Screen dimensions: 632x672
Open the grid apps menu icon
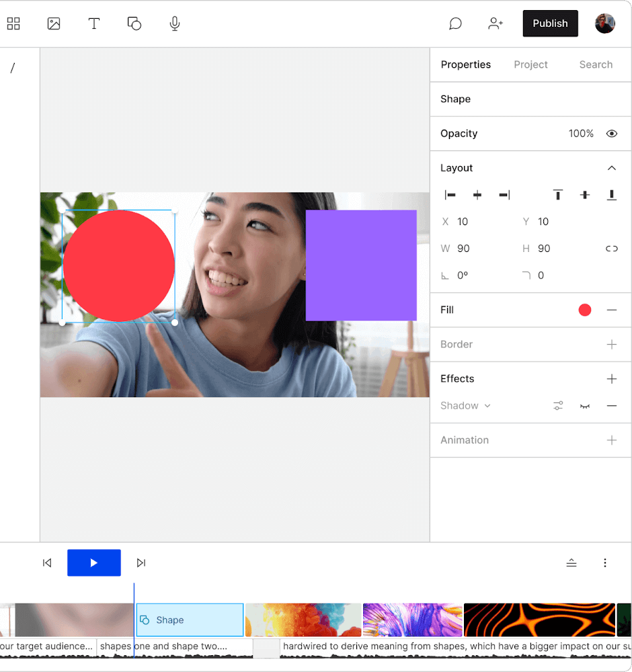(13, 24)
